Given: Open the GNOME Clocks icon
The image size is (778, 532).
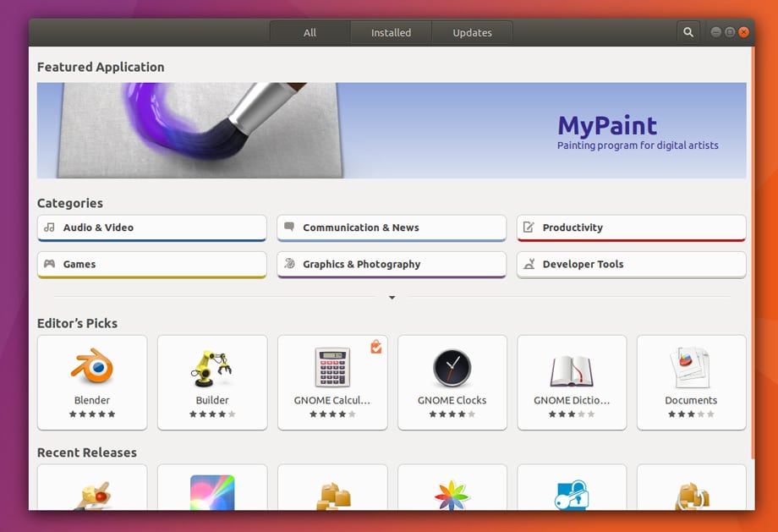Looking at the screenshot, I should click(x=452, y=368).
